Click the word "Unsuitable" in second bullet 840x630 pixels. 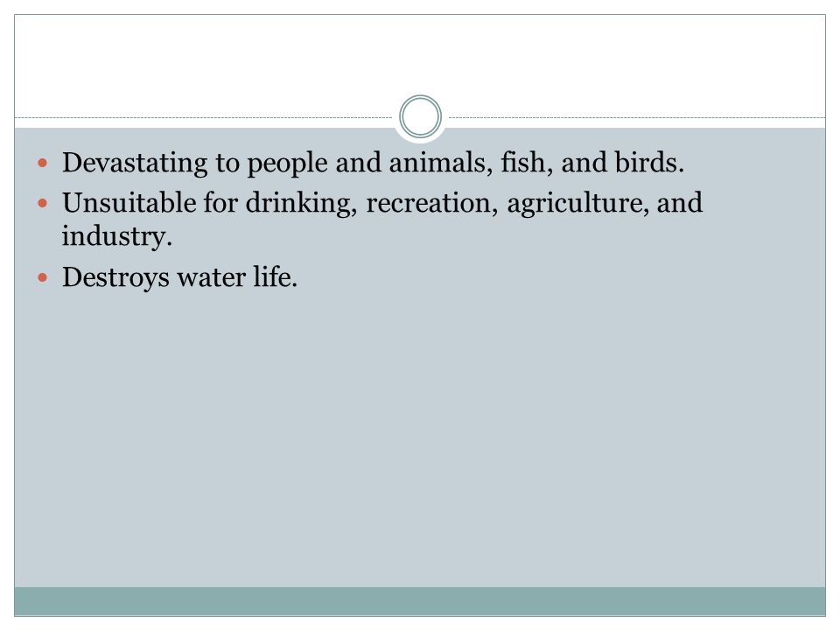tap(129, 203)
